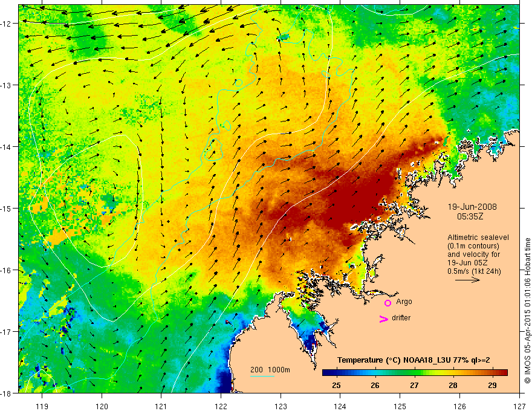Click the color bar label '26'
This screenshot has width=532, height=411.
(375, 386)
